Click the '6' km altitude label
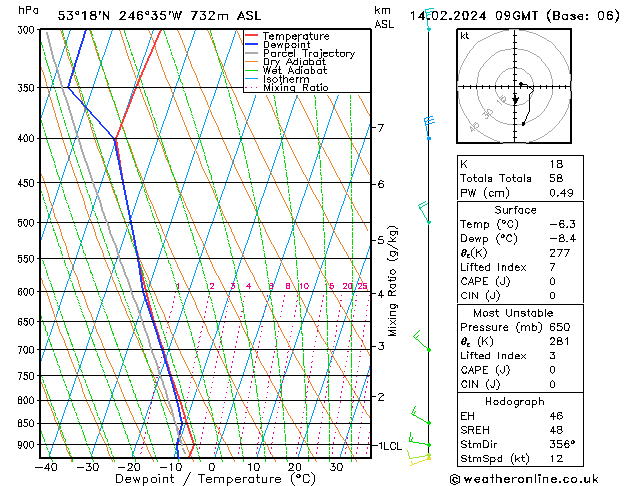Screen dimensions: 629x486 [x=381, y=184]
